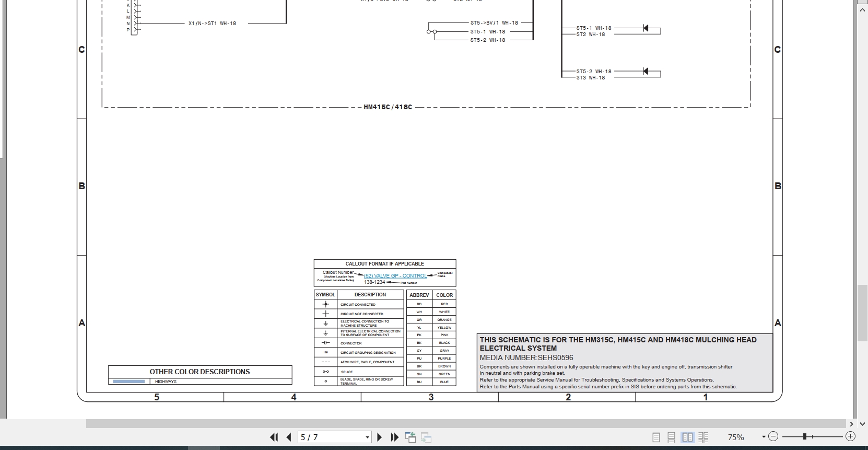The width and height of the screenshot is (868, 450).
Task: Click the greyed-out next view icon
Action: click(426, 437)
